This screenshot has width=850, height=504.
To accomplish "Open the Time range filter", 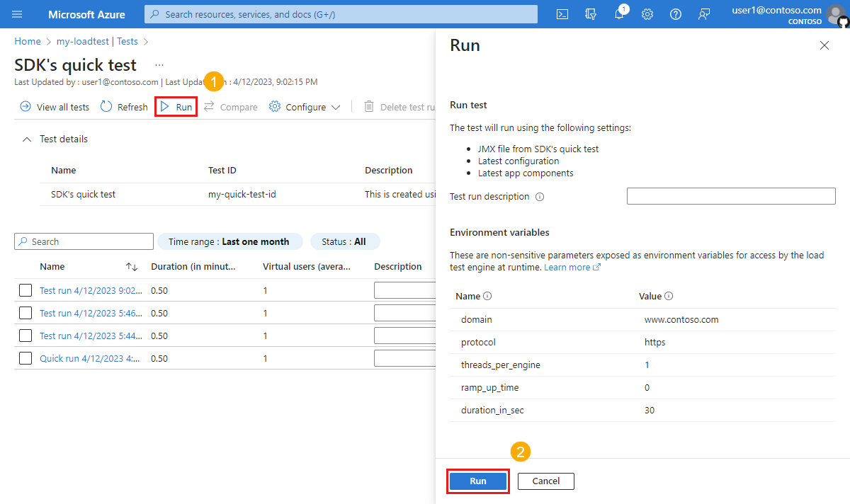I will click(230, 241).
